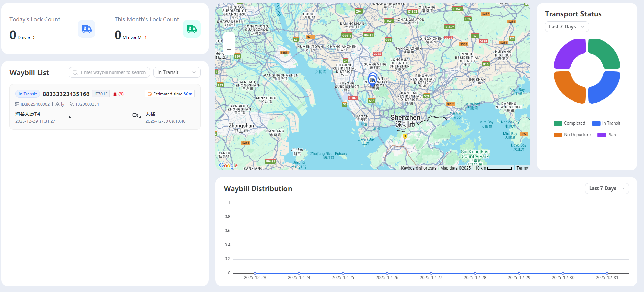This screenshot has width=644, height=292.
Task: Click the vehicle location pin on the map
Action: coord(372,80)
